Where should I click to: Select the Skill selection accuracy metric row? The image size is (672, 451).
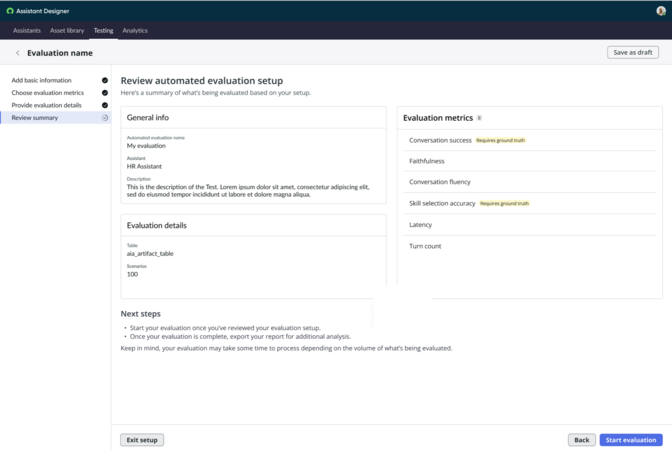(x=530, y=203)
